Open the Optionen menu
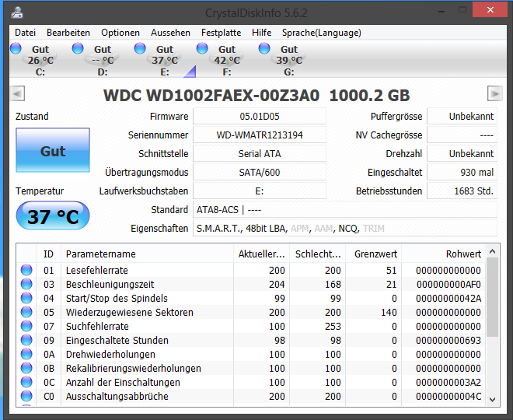Viewport: 513px width, 420px height. 120,33
